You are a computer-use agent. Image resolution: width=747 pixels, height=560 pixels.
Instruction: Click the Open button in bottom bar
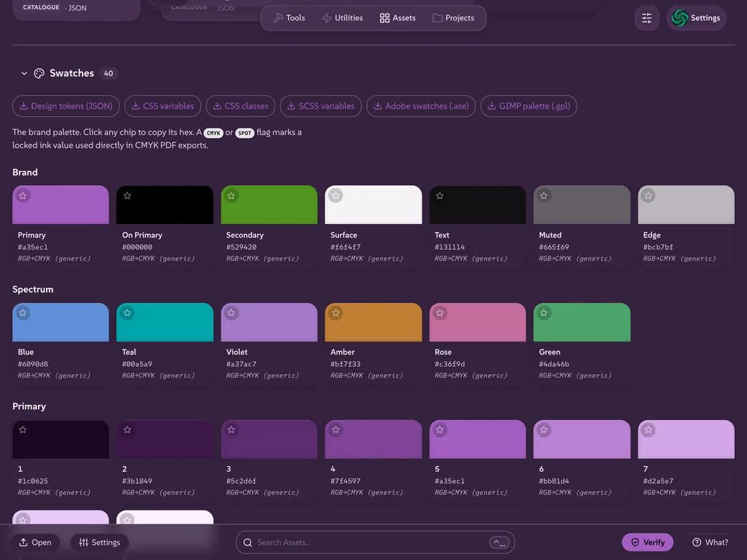click(36, 542)
